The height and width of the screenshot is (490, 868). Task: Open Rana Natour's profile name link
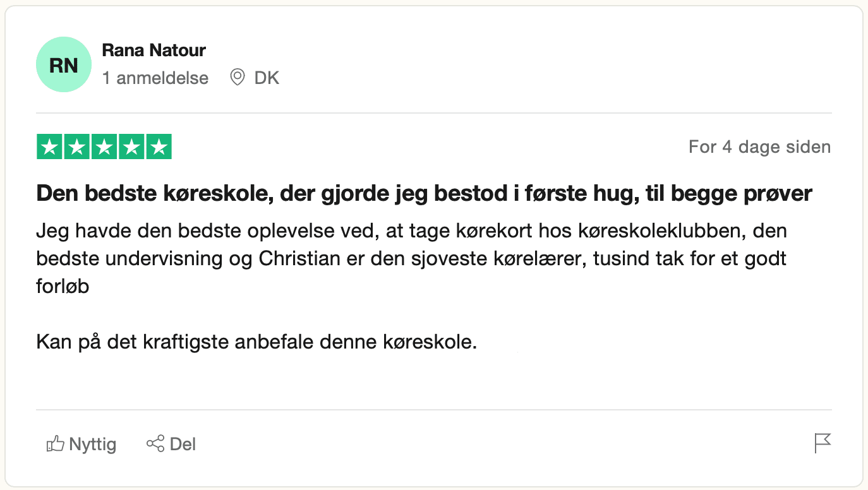[154, 51]
